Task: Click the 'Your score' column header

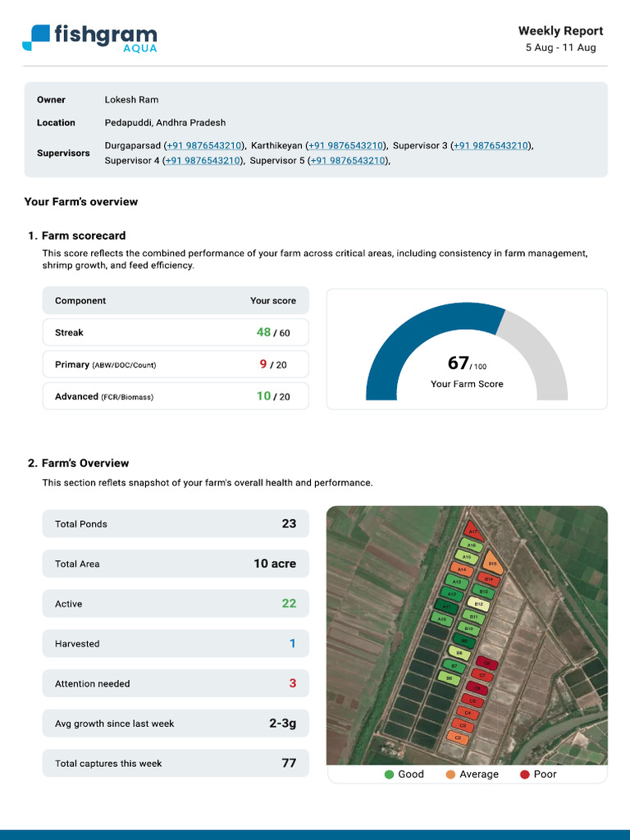Action: (273, 300)
